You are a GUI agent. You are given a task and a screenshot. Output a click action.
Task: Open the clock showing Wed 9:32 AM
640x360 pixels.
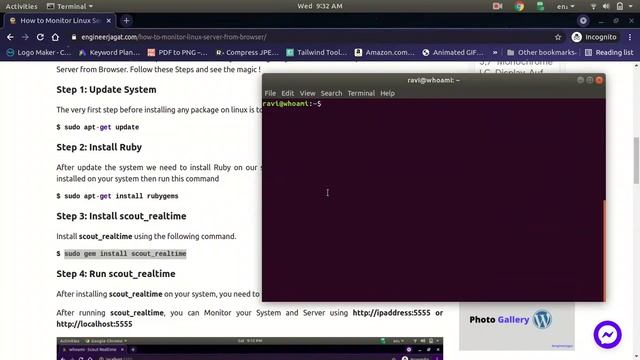coord(320,6)
